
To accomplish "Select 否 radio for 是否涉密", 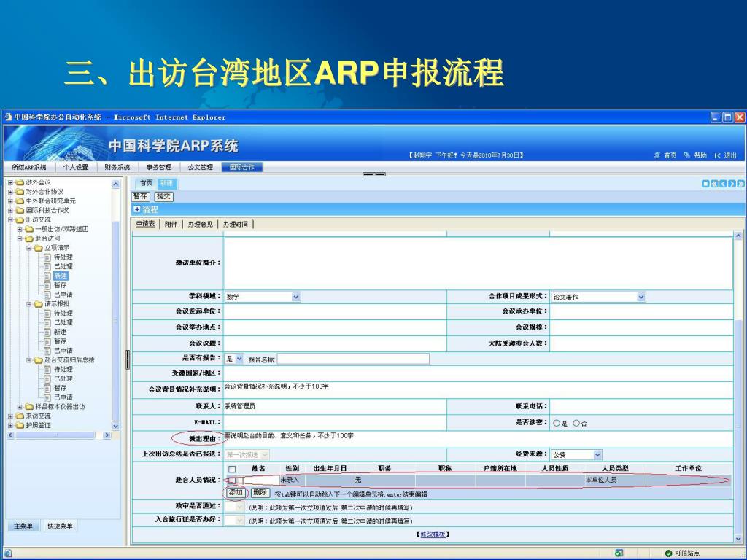I will coord(576,423).
